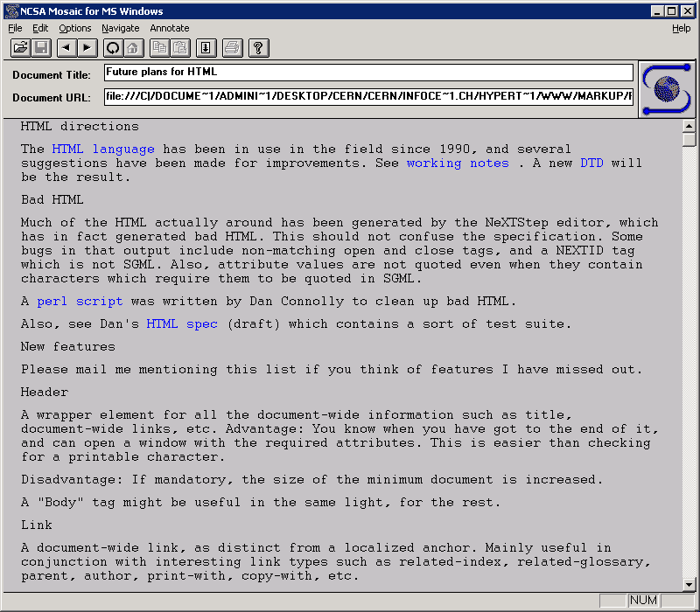Screen dimensions: 700x612
Task: Click the NCSA Mosaic title bar icon
Action: 11,10
